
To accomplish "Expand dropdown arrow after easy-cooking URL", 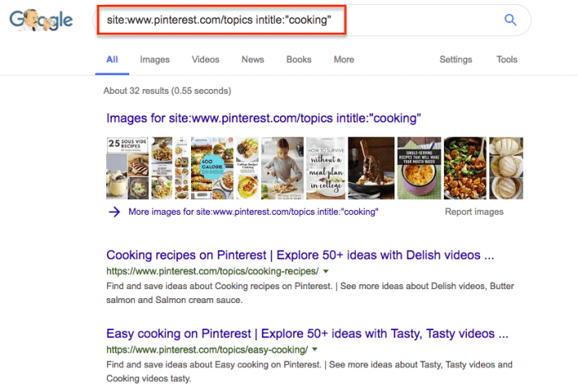I will point(315,349).
